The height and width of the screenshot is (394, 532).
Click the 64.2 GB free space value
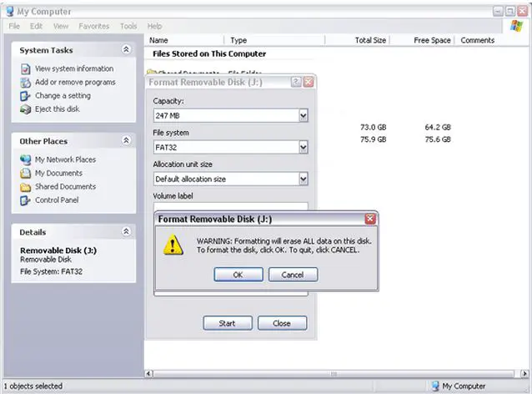438,128
